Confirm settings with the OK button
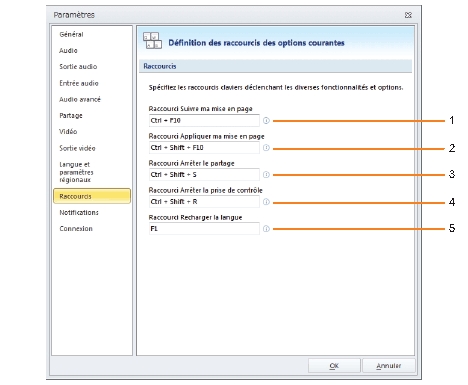 [x=334, y=366]
